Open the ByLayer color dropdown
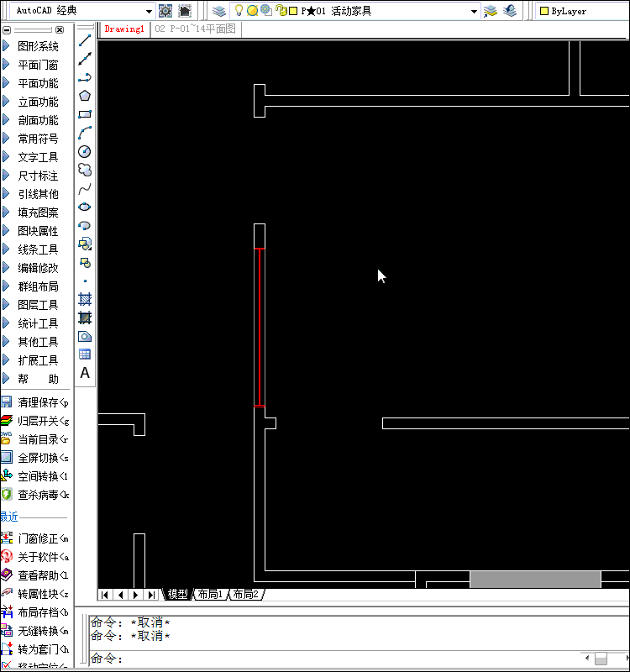 point(585,11)
